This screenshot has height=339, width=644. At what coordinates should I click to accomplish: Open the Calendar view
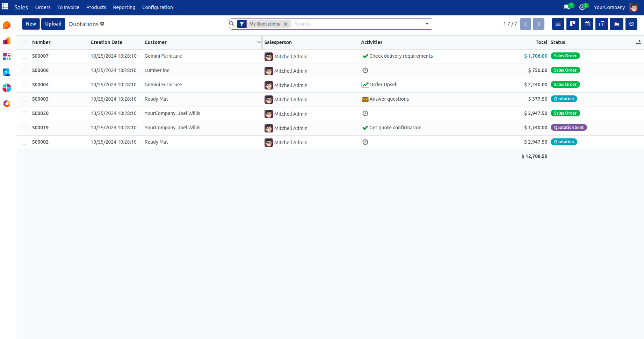pos(587,24)
